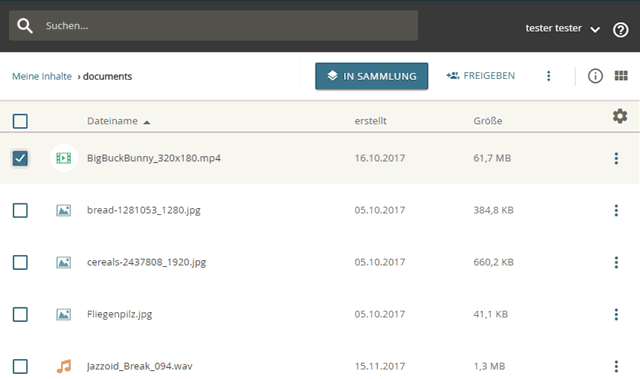The width and height of the screenshot is (640, 379).
Task: Click the search magnifier icon
Action: click(x=24, y=26)
